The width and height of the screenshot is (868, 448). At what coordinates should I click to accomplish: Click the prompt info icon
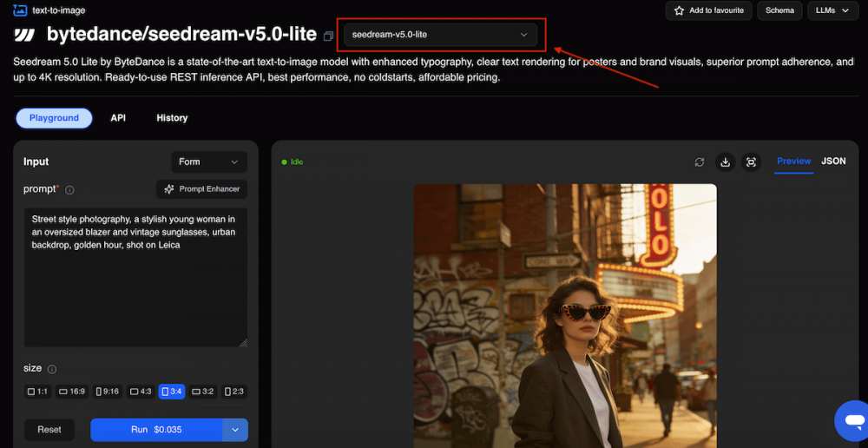pos(69,190)
